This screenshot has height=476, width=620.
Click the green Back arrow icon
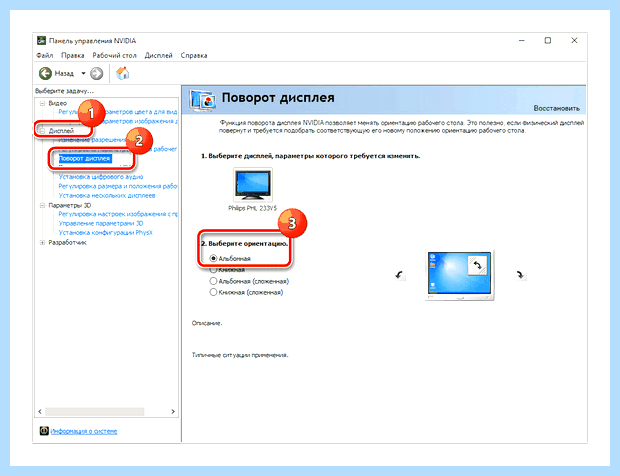tap(45, 73)
